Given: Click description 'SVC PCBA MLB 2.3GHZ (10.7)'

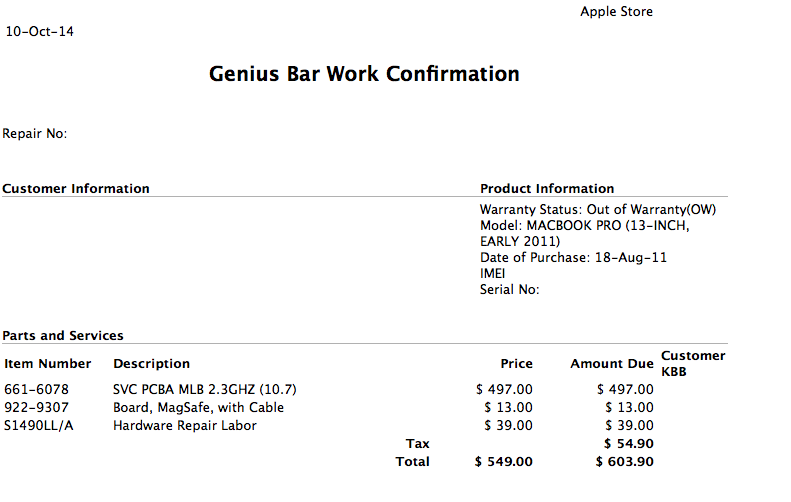Looking at the screenshot, I should [205, 389].
